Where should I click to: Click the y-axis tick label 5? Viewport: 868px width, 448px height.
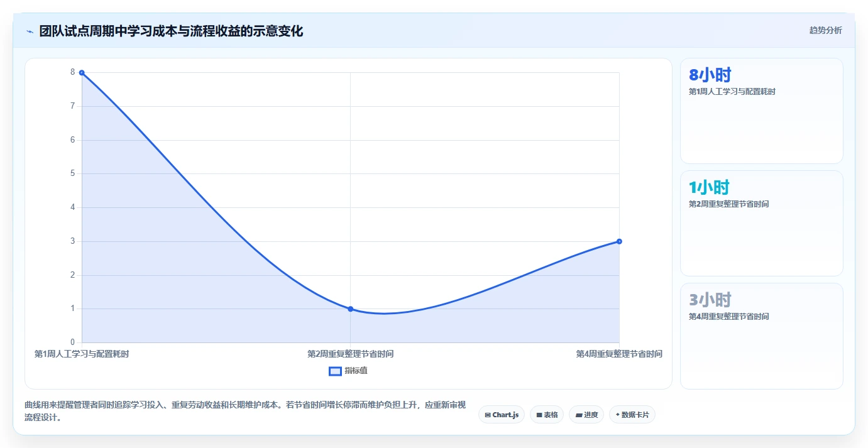[73, 173]
